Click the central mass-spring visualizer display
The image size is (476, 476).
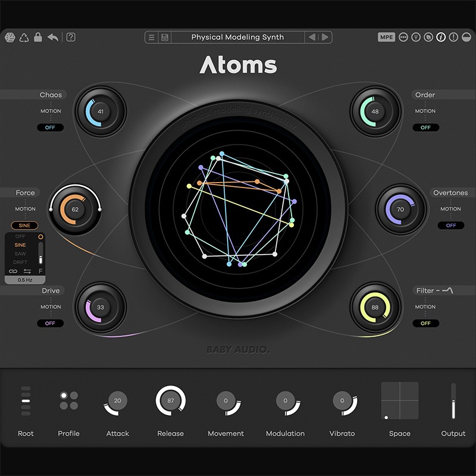click(x=238, y=209)
